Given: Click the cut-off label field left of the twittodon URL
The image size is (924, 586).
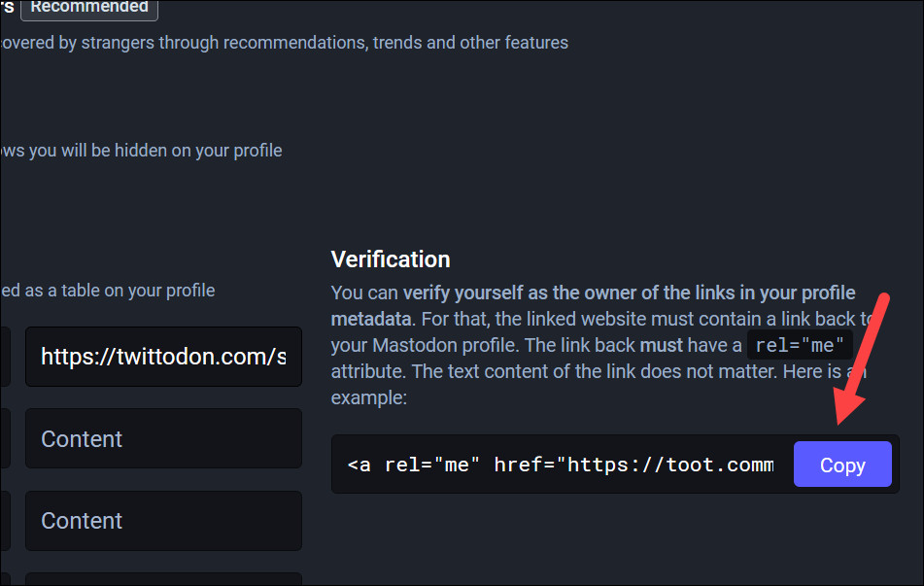Looking at the screenshot, I should 5,357.
